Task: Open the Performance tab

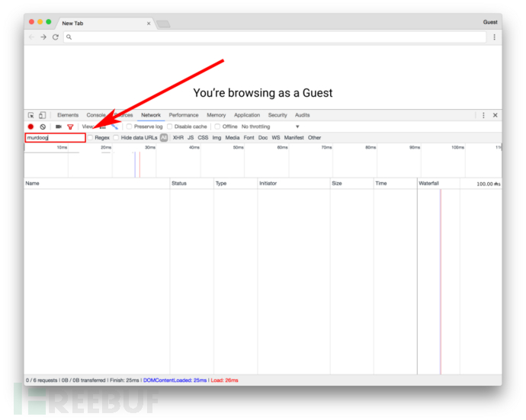Action: [184, 115]
